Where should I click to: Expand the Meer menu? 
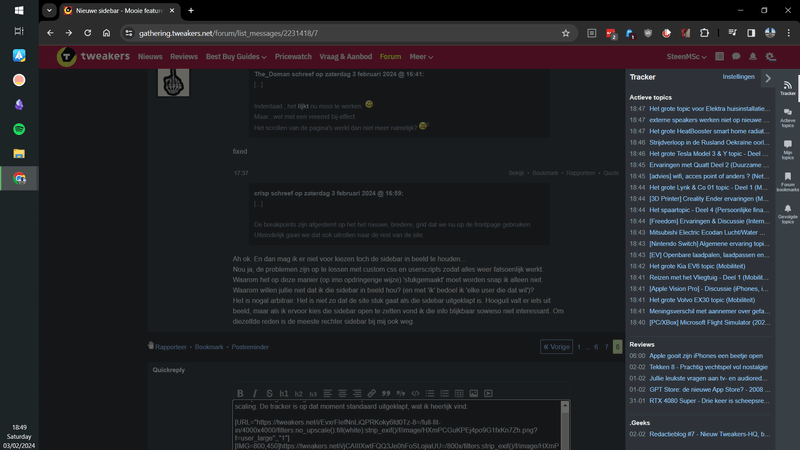click(x=421, y=57)
